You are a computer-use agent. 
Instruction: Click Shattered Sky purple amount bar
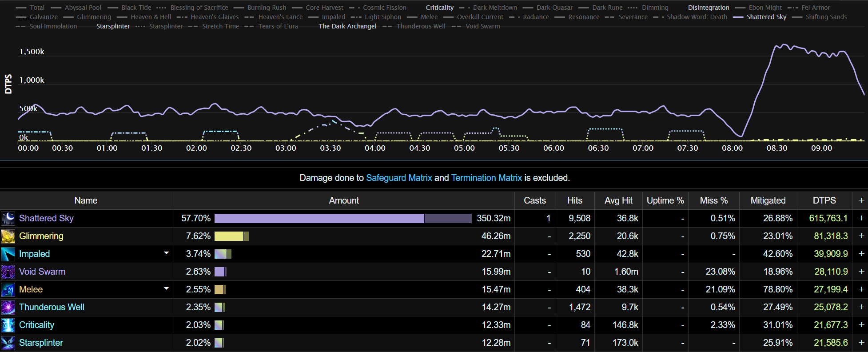[x=319, y=218]
